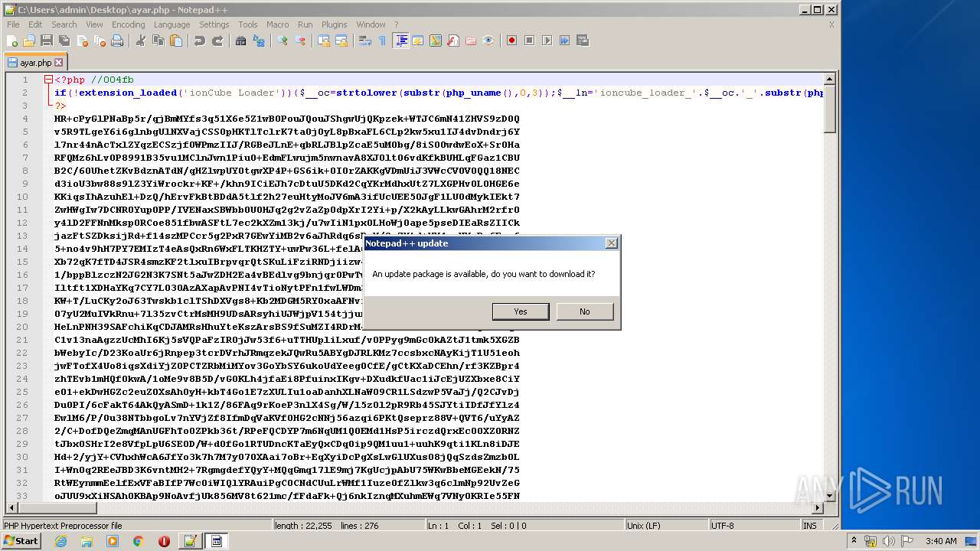Toggle Show All Characters pilcrow icon
980x551 pixels.
(382, 41)
